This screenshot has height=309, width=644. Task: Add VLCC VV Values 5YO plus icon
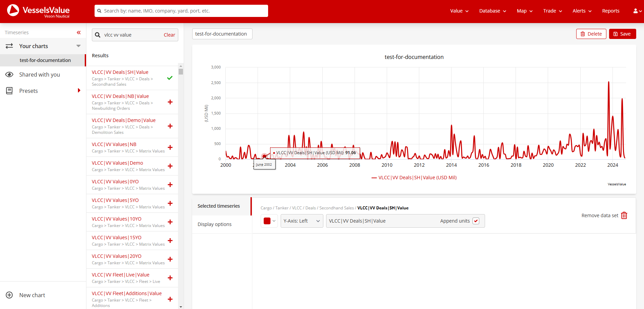point(170,203)
